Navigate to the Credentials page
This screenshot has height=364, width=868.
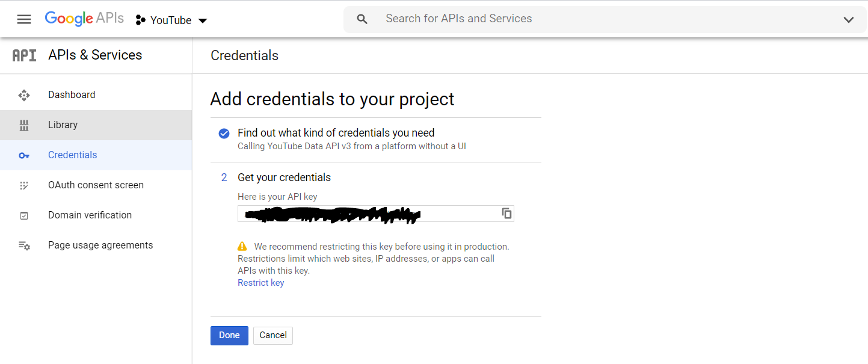[72, 155]
